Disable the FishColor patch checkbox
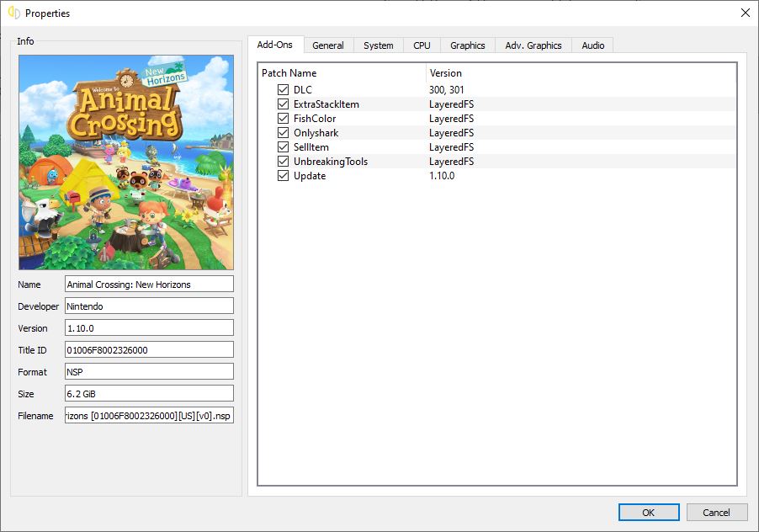Screen dimensions: 759x532 click(x=283, y=119)
